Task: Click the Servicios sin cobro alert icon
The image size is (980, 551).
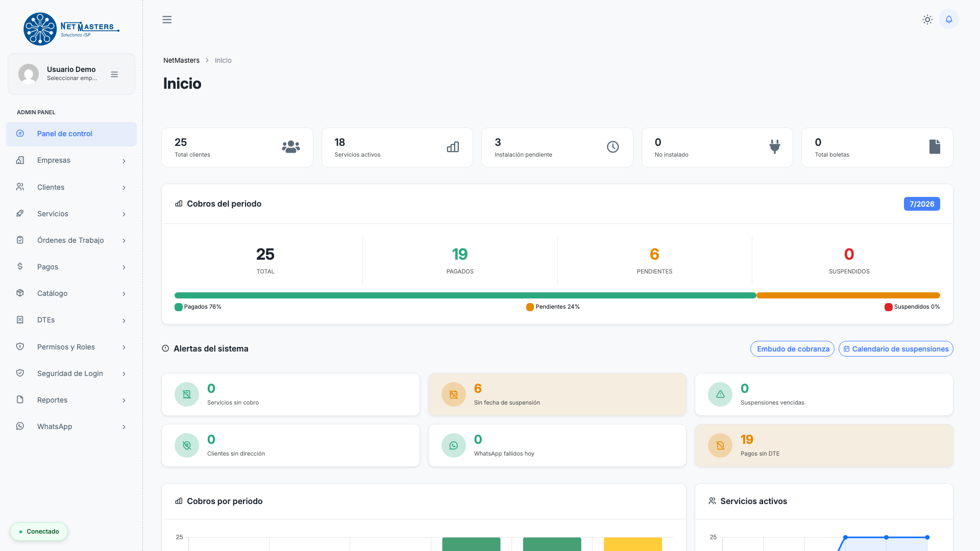Action: coord(187,394)
